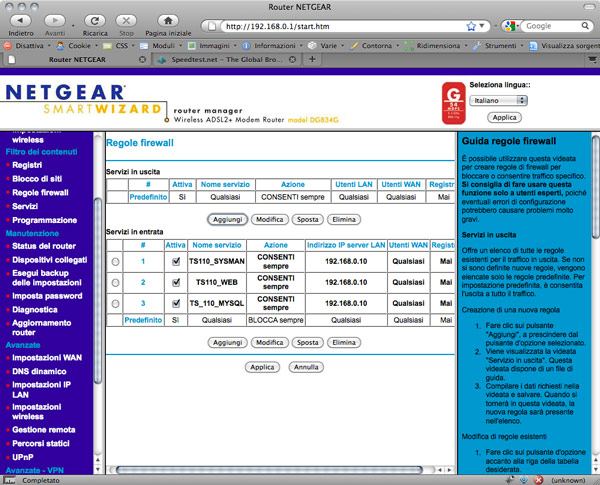Click the search magnifier icon
Screen dimensions: 600x485
585,26
